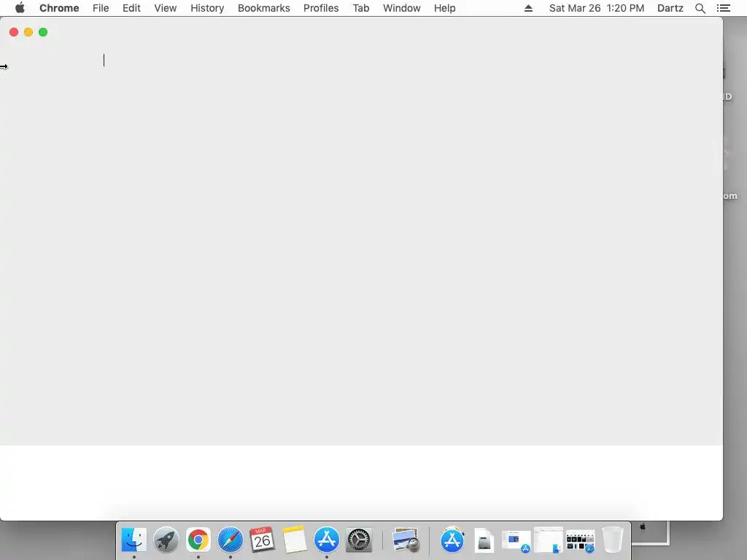747x560 pixels.
Task: Open the Tab menu
Action: coord(361,8)
